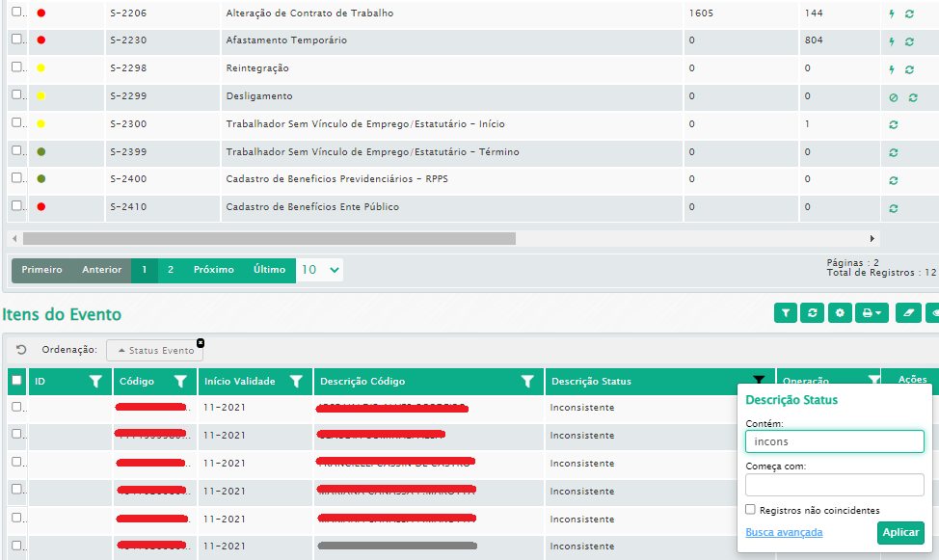Screen dimensions: 939x560
Task: Open the Início Validade column filter
Action: coord(296,382)
